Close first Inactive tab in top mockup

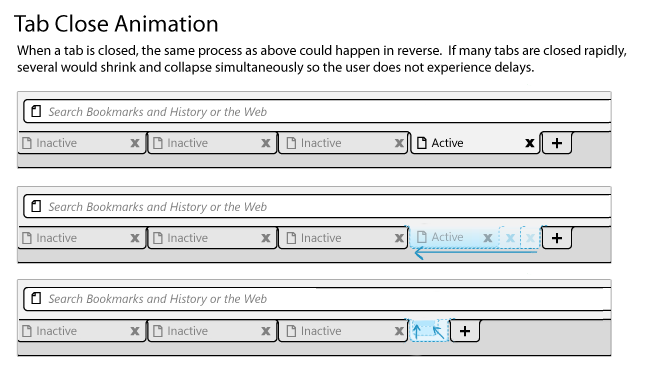pos(135,143)
